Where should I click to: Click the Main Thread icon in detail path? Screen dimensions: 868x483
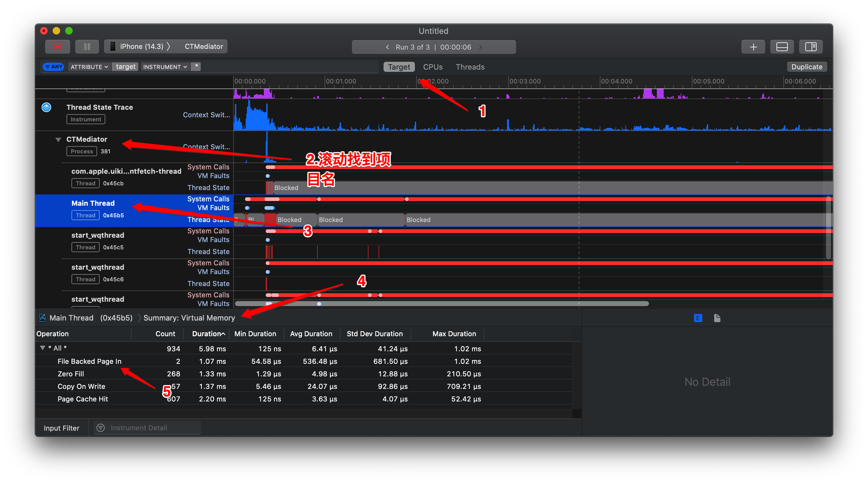pyautogui.click(x=43, y=318)
